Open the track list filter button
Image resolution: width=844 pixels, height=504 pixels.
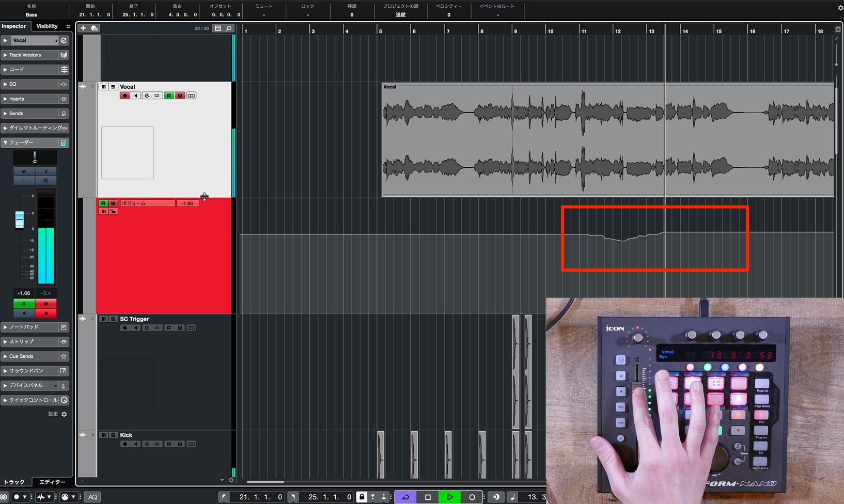coord(218,28)
